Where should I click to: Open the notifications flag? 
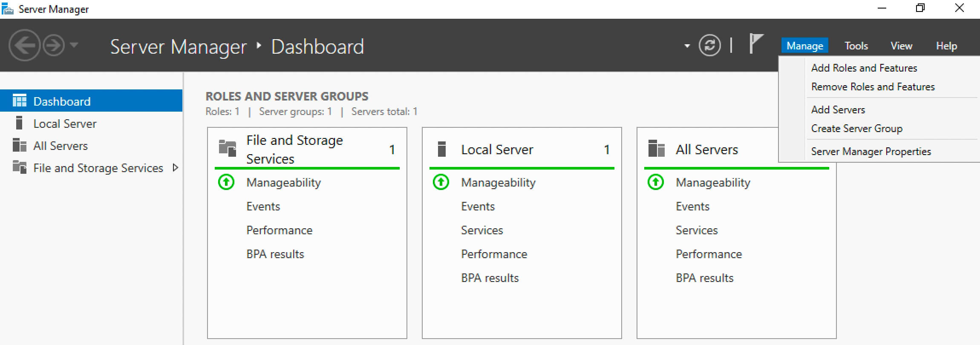coord(756,43)
